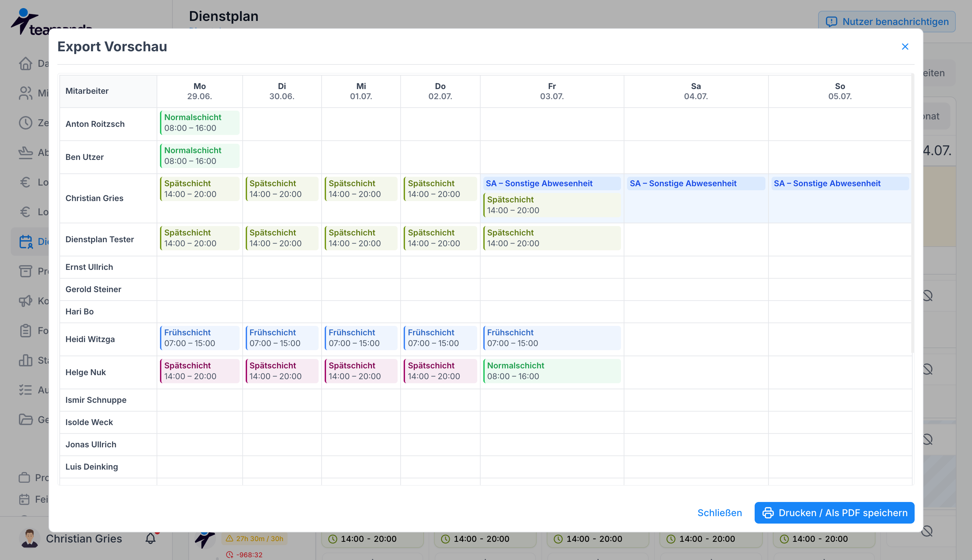Click the -968:32 overtime indicator
Screen dimensions: 972x560
tap(244, 555)
